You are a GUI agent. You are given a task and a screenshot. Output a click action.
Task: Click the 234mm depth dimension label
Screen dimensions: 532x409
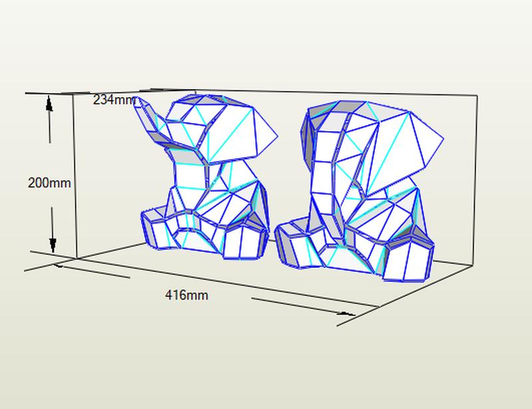click(x=113, y=100)
